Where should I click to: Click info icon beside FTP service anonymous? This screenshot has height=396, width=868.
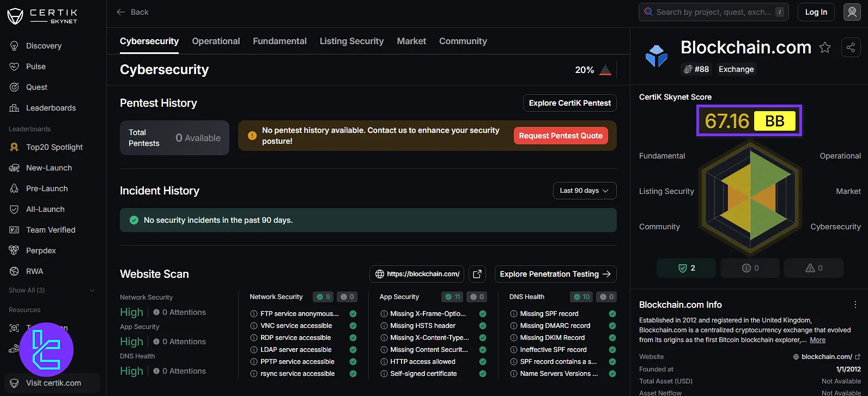point(254,314)
